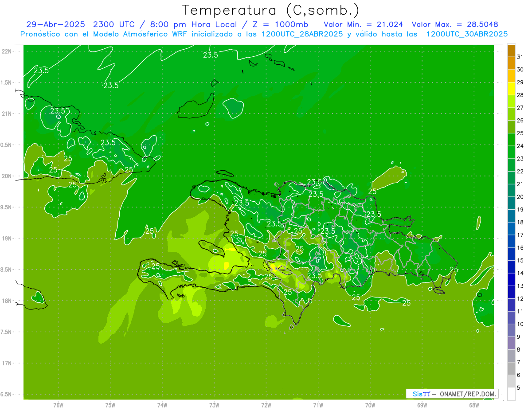Click the 22N latitude label

pos(6,51)
